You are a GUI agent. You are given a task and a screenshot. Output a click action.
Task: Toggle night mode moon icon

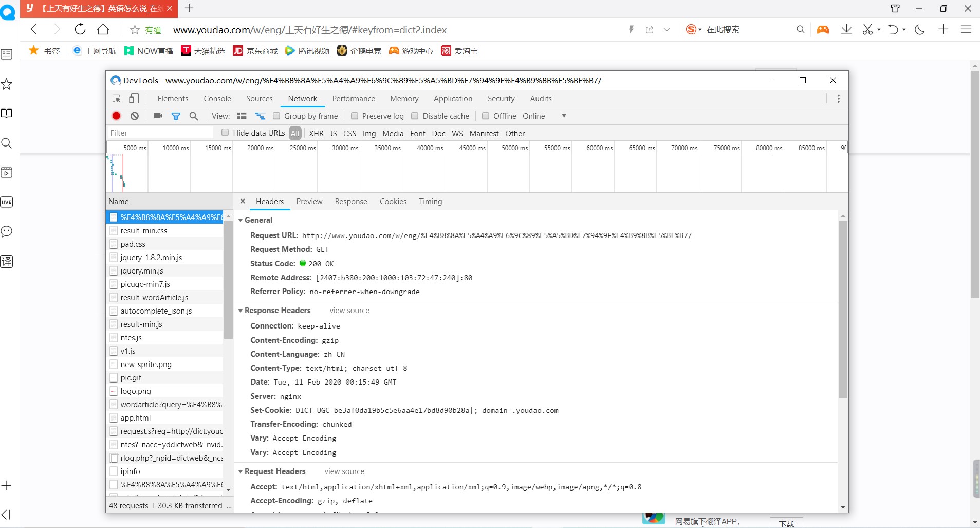tap(920, 29)
